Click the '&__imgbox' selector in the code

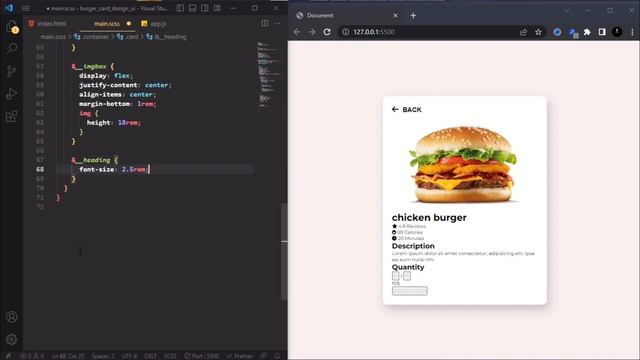click(89, 66)
